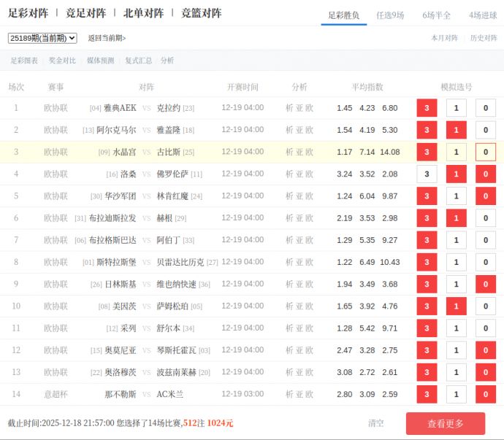504x440 pixels.
Task: Open the 竞篮对阵 section
Action: click(201, 13)
